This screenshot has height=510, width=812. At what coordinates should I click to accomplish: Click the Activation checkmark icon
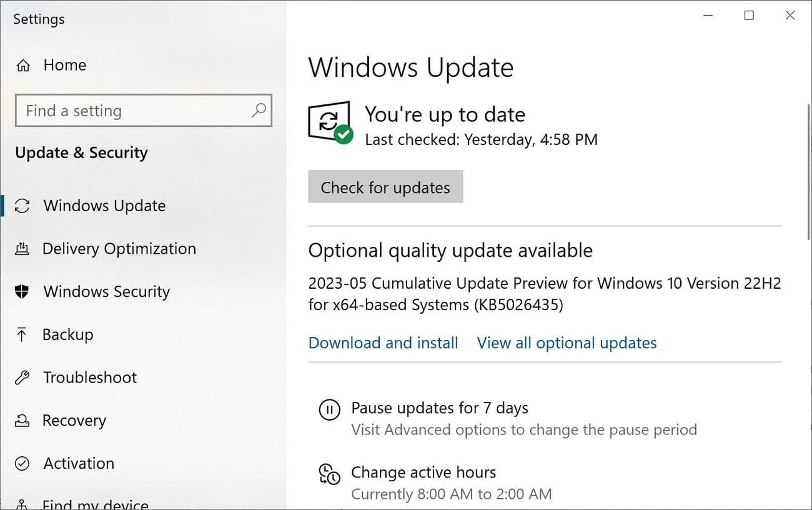tap(22, 463)
